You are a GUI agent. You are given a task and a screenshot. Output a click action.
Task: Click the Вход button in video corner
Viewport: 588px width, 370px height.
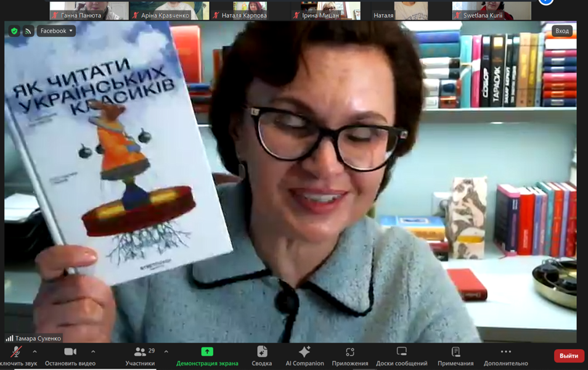coord(561,31)
